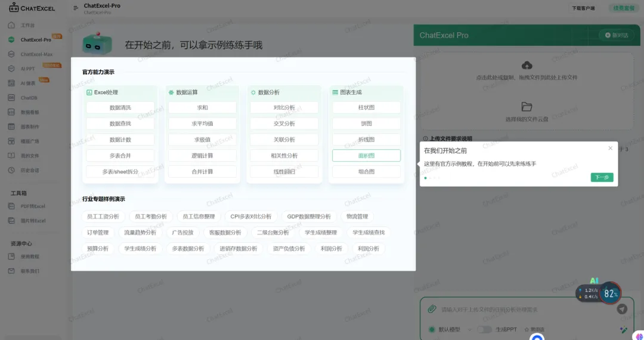Select the 相关性分析 example
Image resolution: width=644 pixels, height=340 pixels.
(x=284, y=156)
